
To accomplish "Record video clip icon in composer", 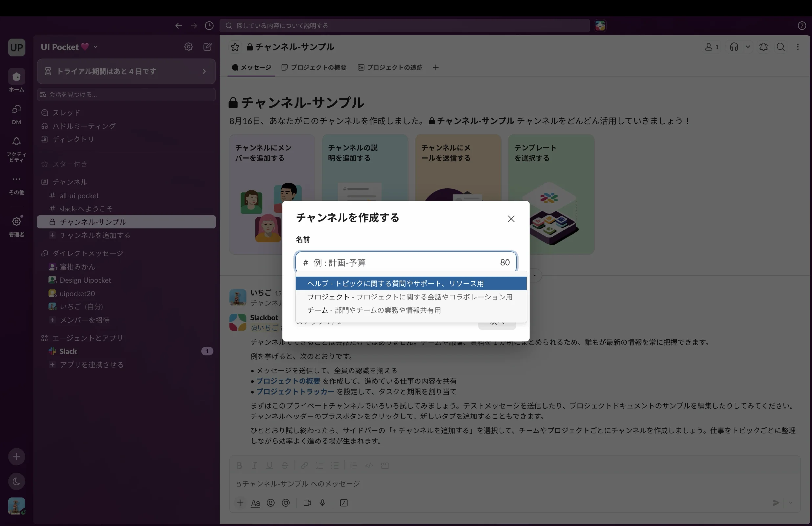I will tap(307, 502).
